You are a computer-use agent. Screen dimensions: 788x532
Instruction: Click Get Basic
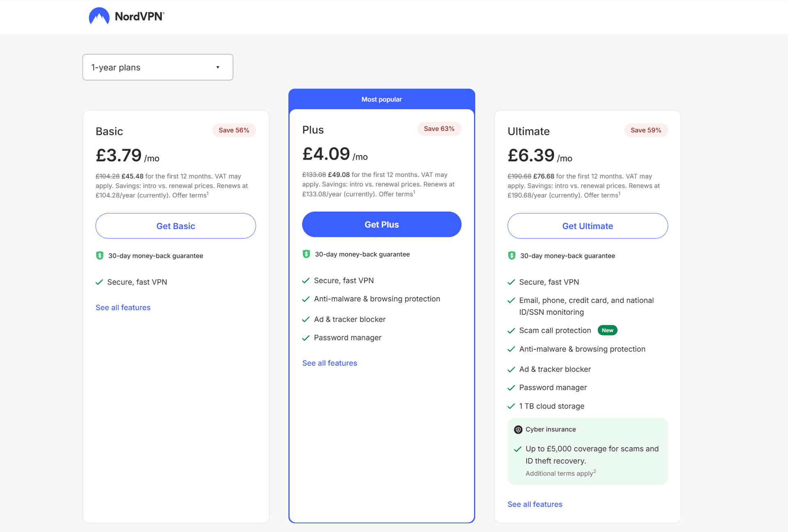click(x=176, y=226)
